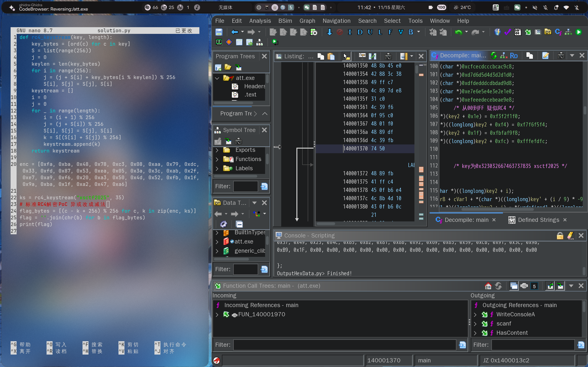Collapse the att.exe node in Program Trees

[x=217, y=78]
